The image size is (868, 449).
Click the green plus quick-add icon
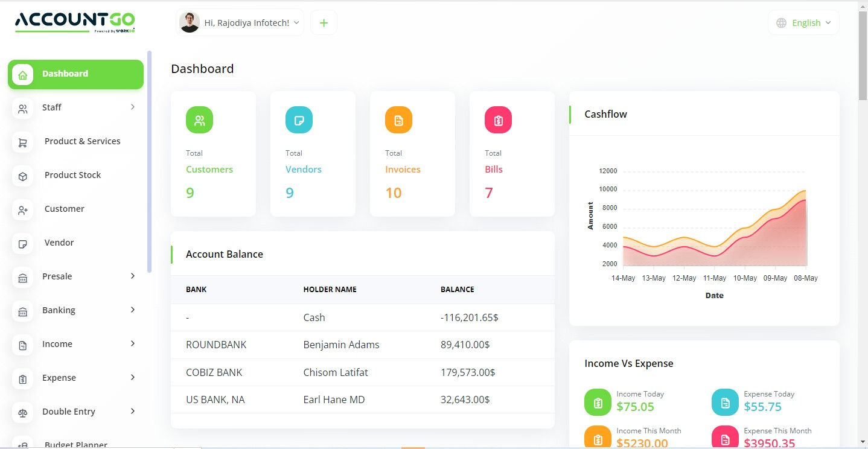click(x=324, y=23)
